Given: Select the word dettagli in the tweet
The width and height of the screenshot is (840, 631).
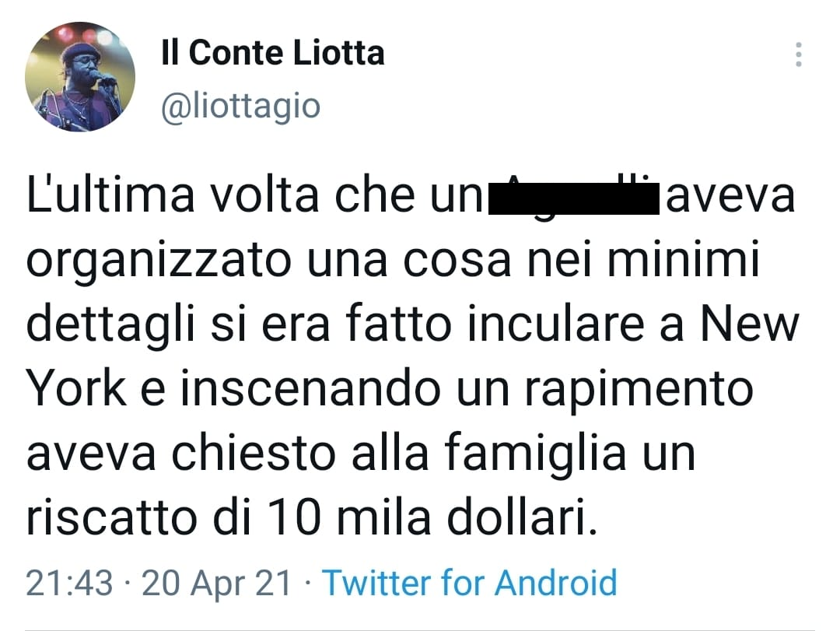Looking at the screenshot, I should click(110, 326).
